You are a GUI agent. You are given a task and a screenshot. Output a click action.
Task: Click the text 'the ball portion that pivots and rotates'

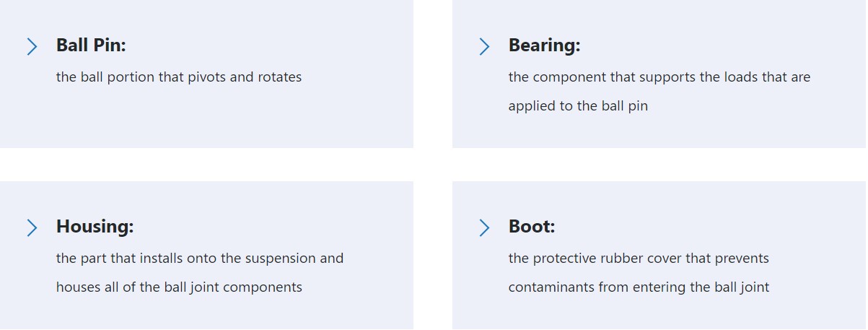tap(179, 77)
